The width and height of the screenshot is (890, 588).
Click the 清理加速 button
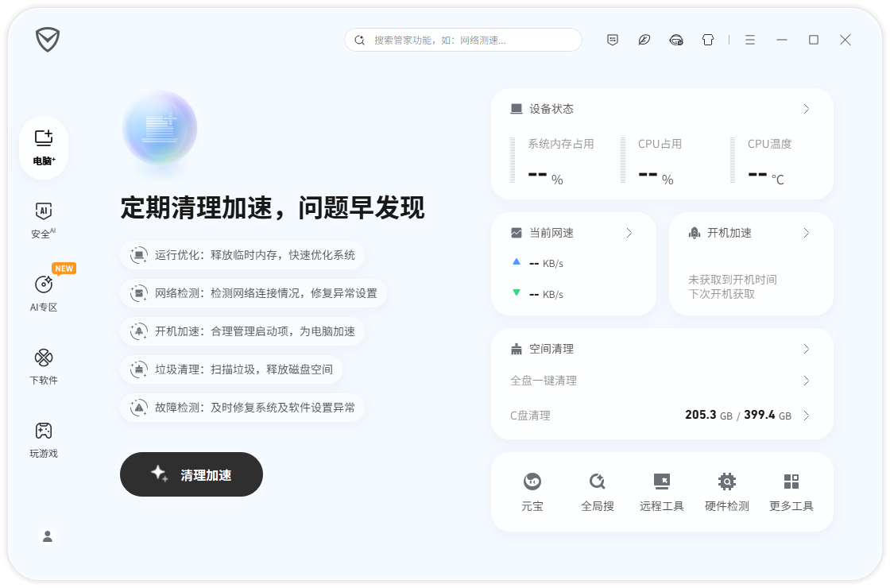click(x=192, y=474)
